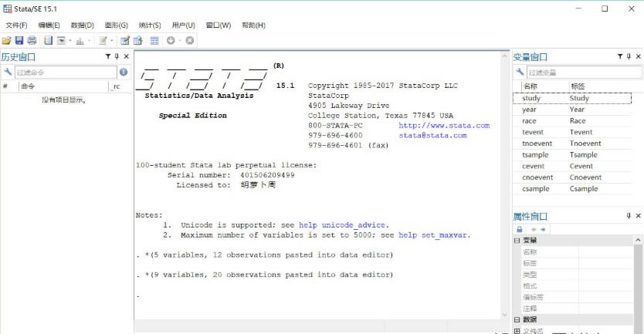Select the tevent variable row

pos(572,132)
